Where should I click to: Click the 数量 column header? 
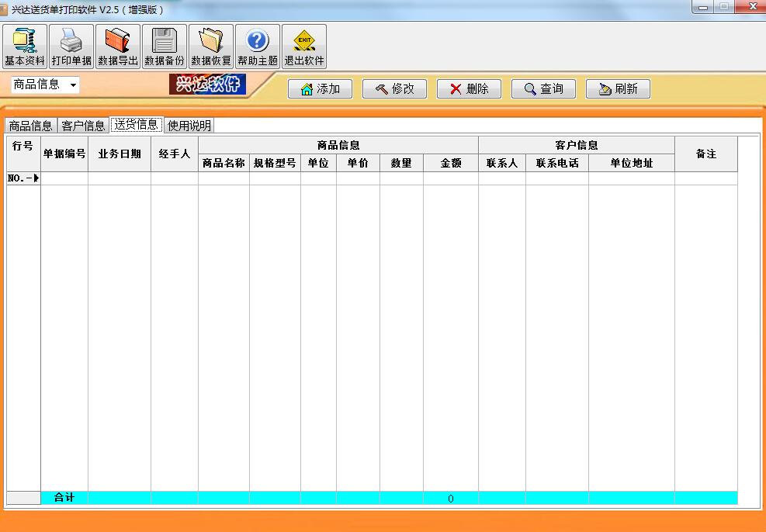click(x=401, y=163)
